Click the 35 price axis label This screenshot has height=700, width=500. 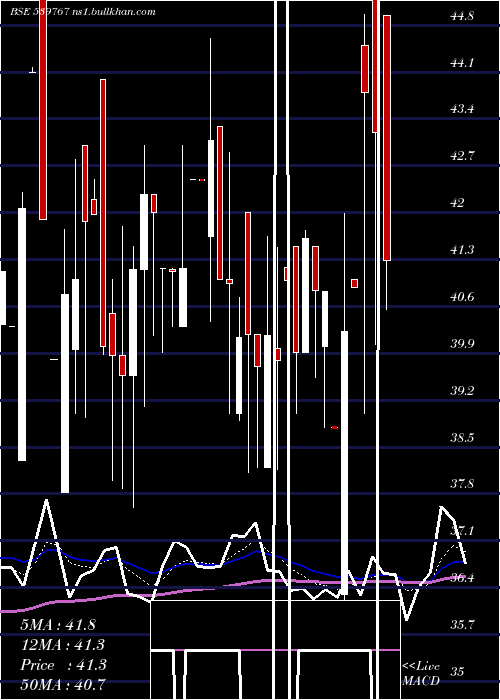click(458, 671)
